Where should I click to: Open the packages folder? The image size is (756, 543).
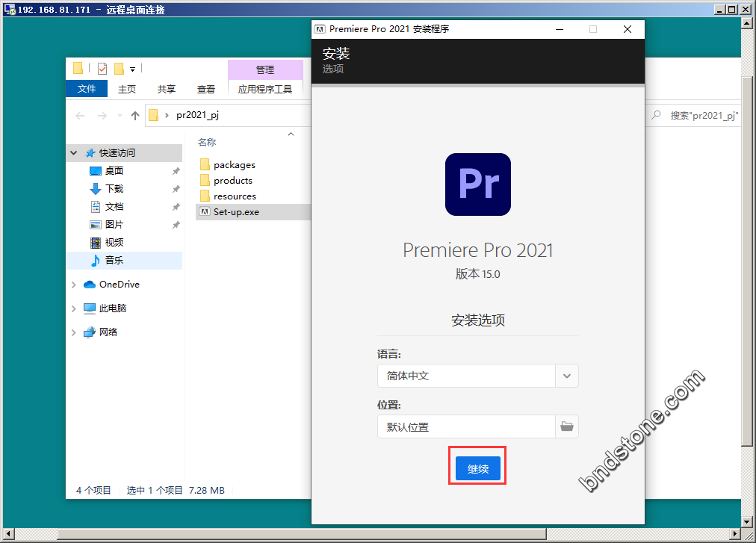coord(234,165)
